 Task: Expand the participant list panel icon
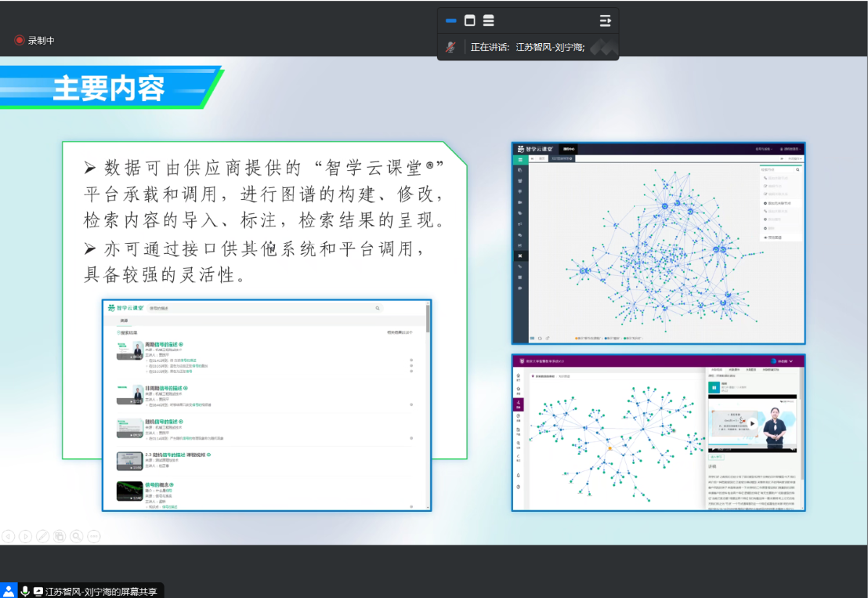point(605,21)
